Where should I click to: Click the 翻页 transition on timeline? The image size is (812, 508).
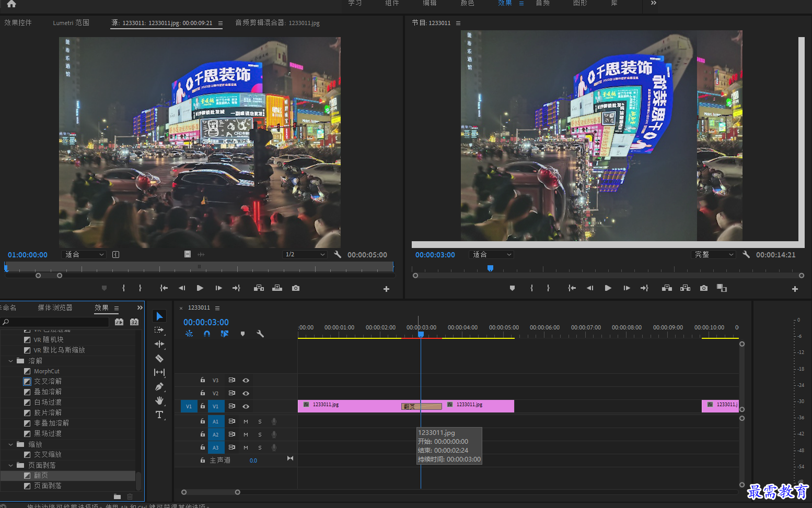tap(421, 407)
